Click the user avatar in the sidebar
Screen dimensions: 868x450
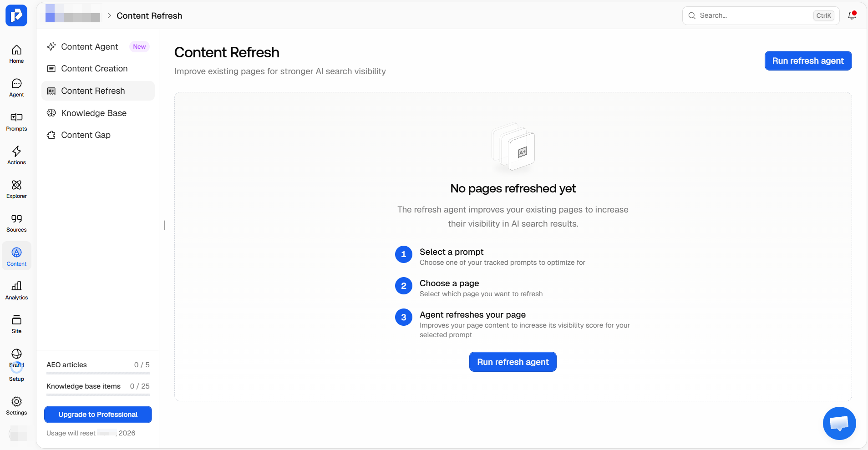pyautogui.click(x=18, y=433)
